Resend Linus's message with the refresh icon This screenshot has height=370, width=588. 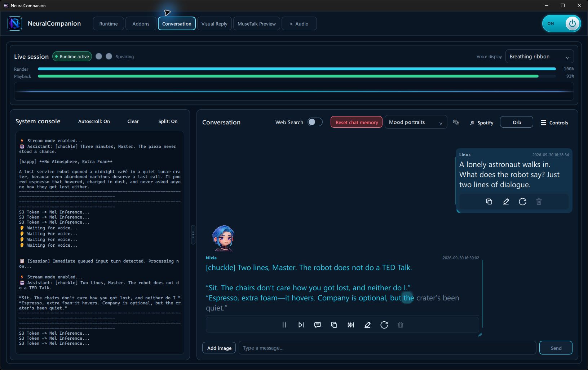tap(523, 202)
